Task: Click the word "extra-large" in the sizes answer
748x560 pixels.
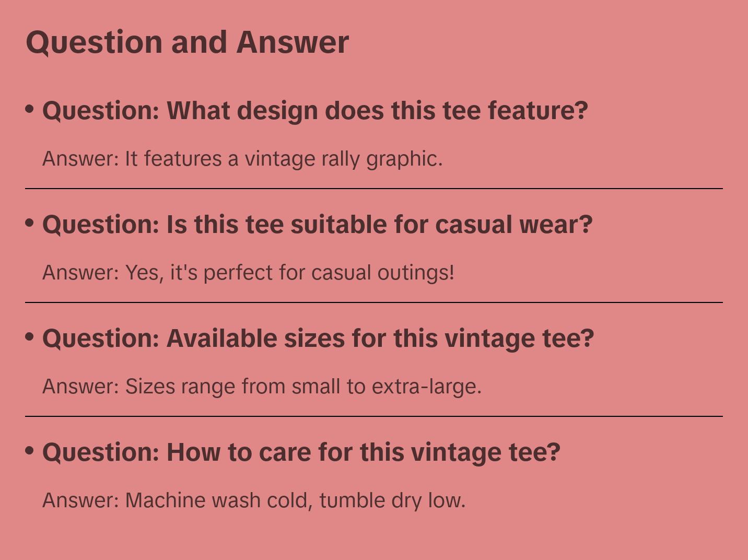Action: [426, 387]
